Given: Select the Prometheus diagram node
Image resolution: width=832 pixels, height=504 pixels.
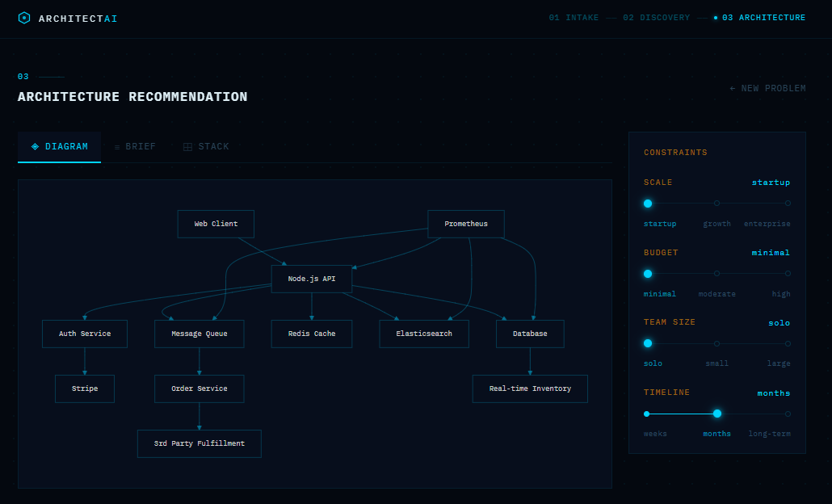Looking at the screenshot, I should point(466,224).
